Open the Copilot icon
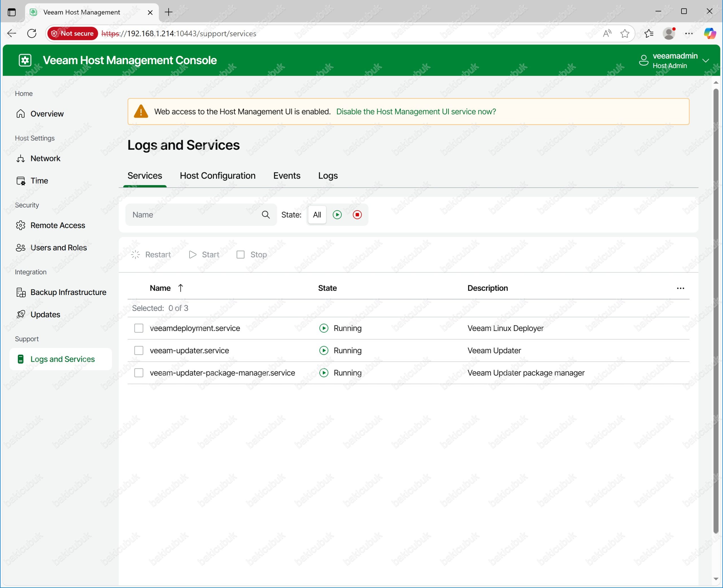 (710, 33)
